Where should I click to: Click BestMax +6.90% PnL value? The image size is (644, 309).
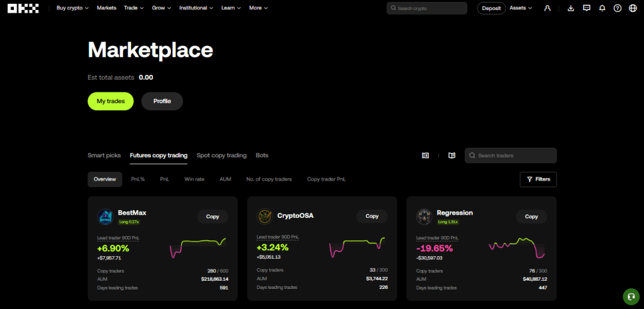113,249
